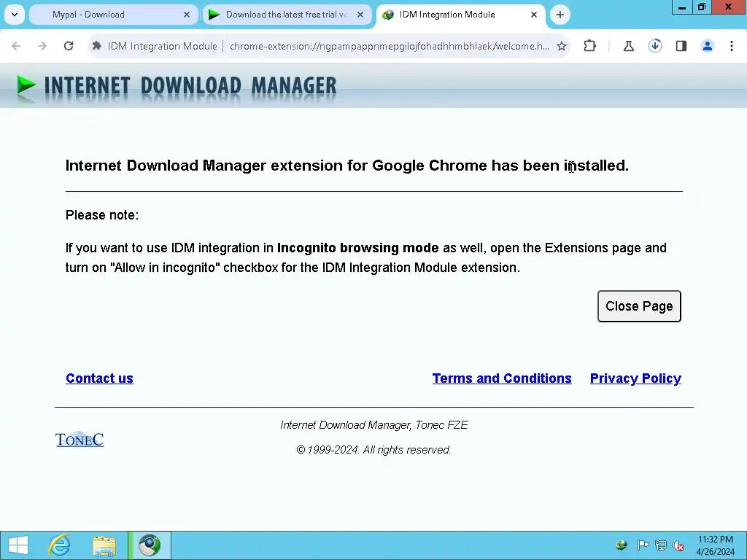Click the bold 'Incognito browsing mode' text
The width and height of the screenshot is (747, 560).
click(357, 248)
